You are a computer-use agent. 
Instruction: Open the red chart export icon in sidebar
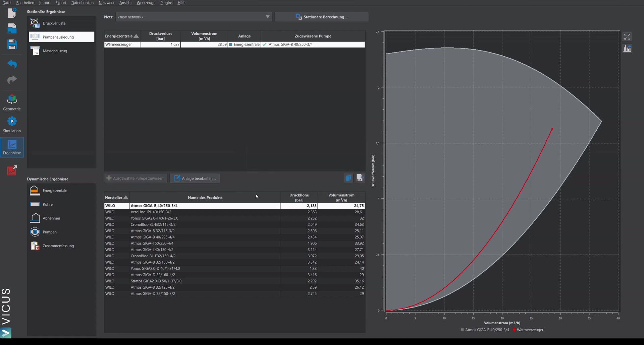(x=12, y=170)
